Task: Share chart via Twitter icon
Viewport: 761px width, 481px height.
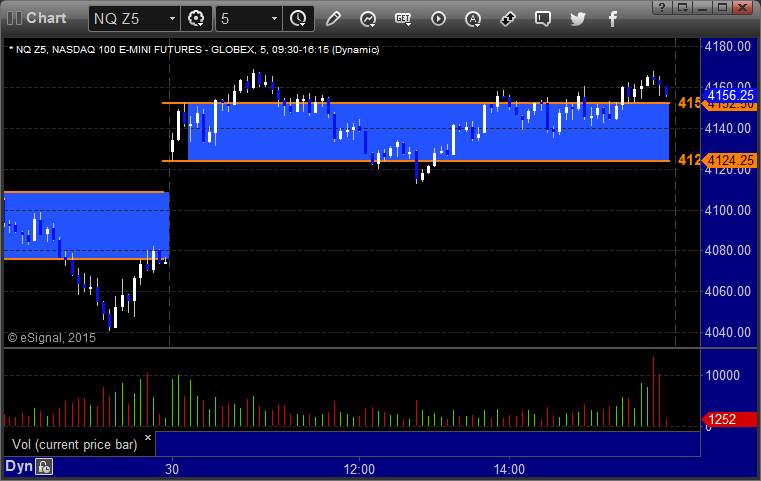Action: click(578, 18)
